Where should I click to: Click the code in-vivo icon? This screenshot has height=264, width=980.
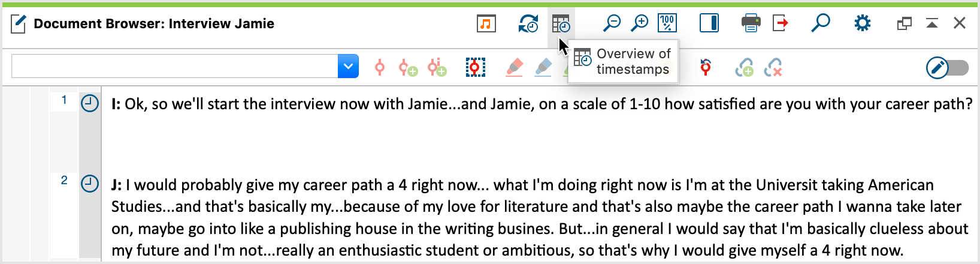[437, 67]
